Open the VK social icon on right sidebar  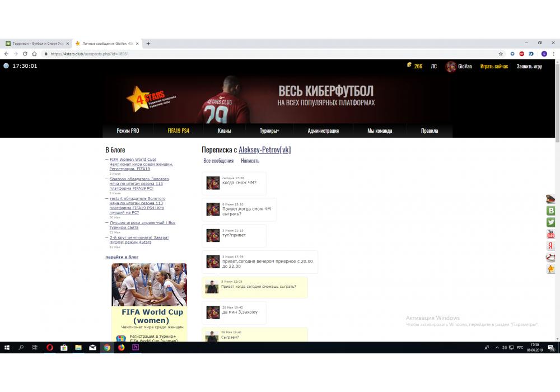(550, 211)
